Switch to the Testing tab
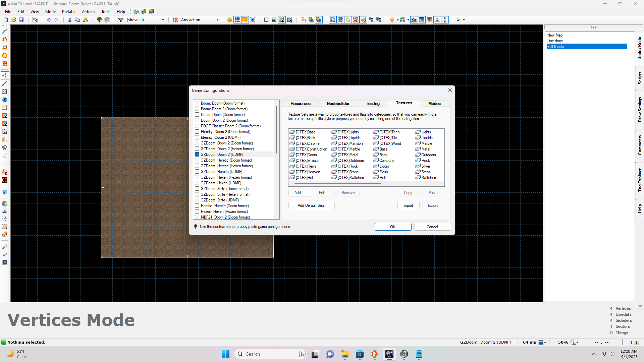This screenshot has height=362, width=644. [x=373, y=104]
